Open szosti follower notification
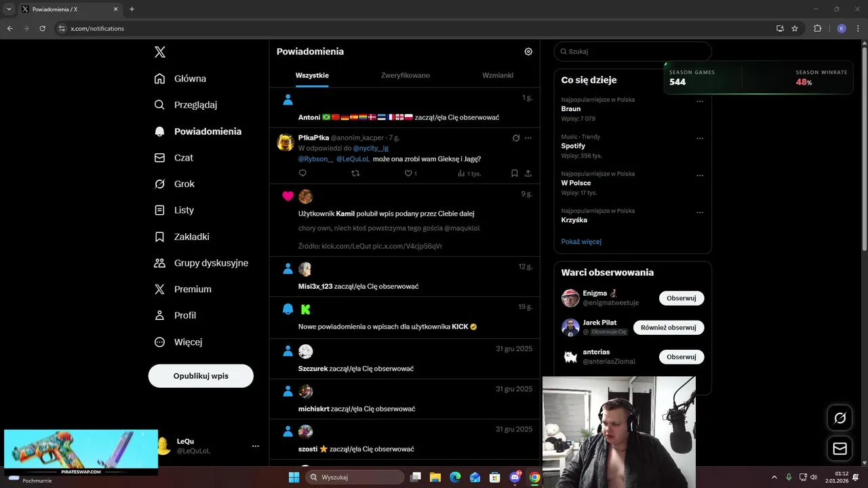This screenshot has height=488, width=868. tap(405, 439)
